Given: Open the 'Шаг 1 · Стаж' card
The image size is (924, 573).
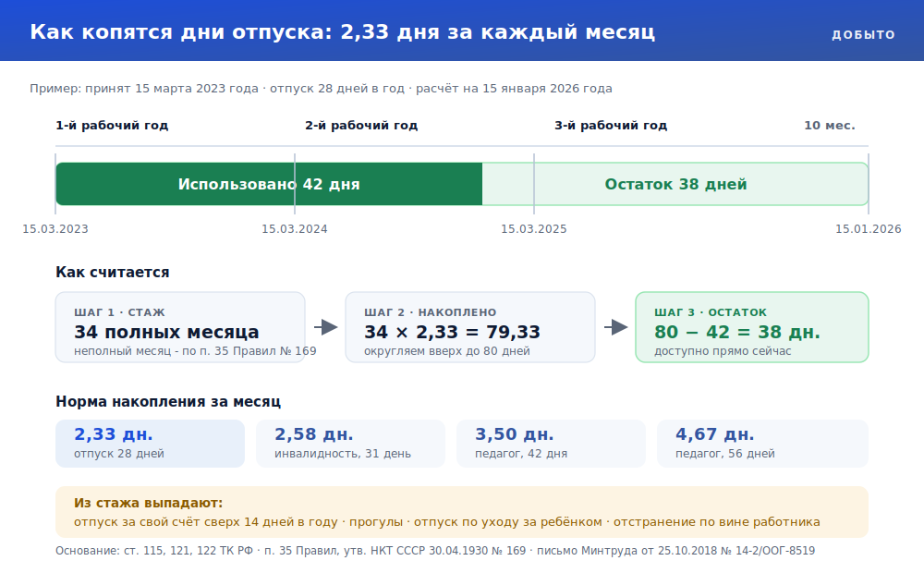Looking at the screenshot, I should pos(180,327).
